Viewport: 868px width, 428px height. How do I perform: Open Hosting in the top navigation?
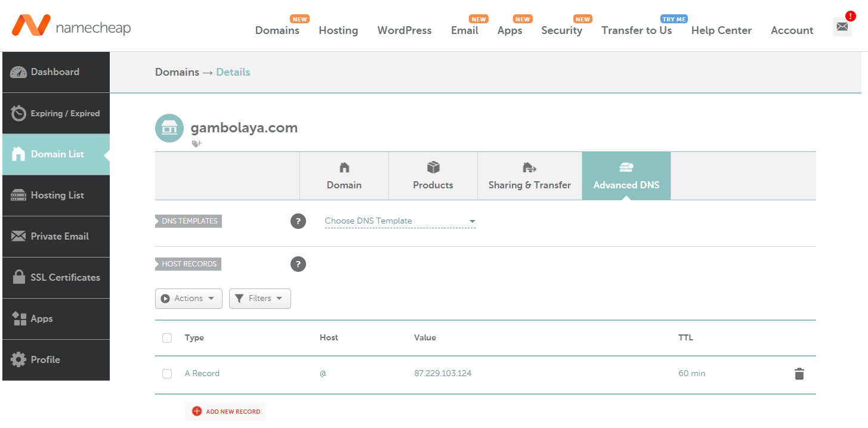(338, 30)
